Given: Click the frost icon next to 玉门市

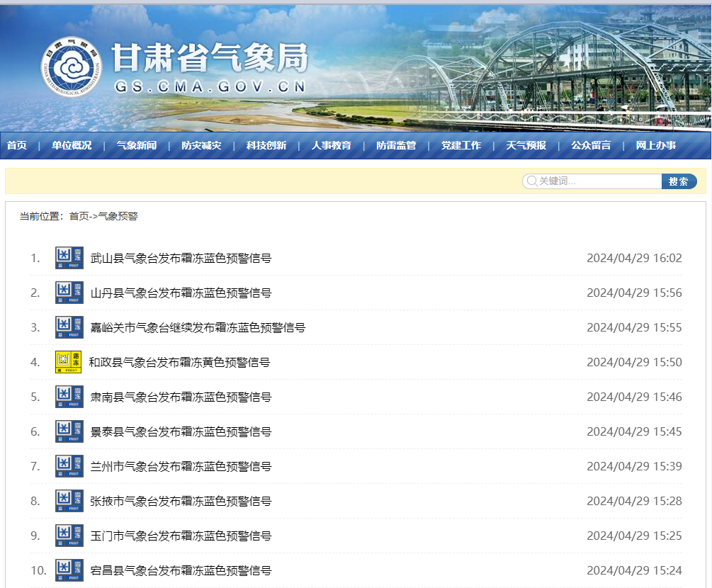Looking at the screenshot, I should 69,536.
